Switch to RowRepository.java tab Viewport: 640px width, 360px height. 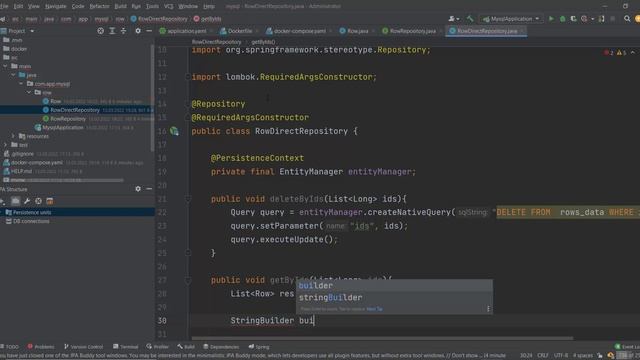pos(412,31)
